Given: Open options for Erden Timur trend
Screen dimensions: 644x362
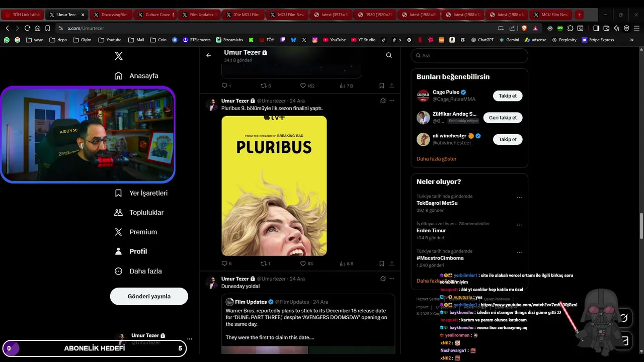Looking at the screenshot, I should tap(519, 225).
